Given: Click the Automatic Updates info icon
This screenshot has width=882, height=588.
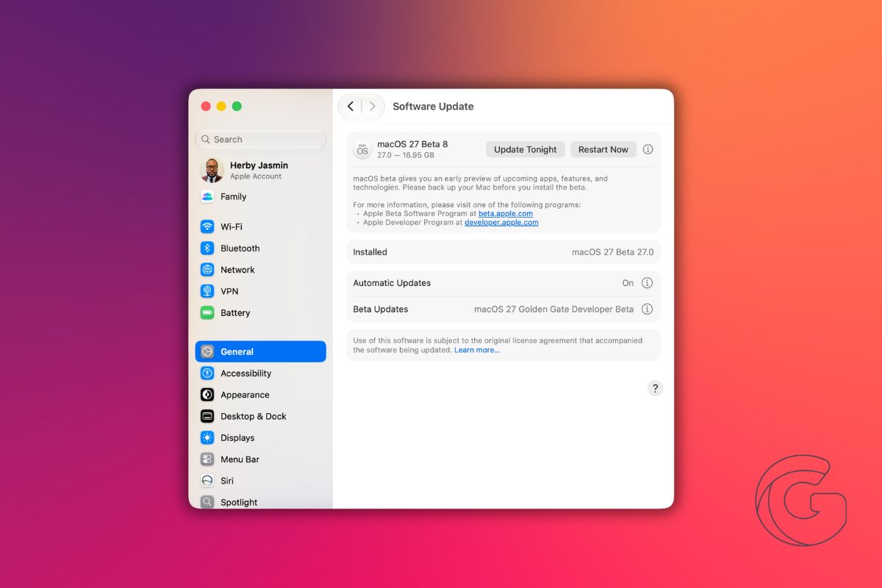Looking at the screenshot, I should 648,283.
